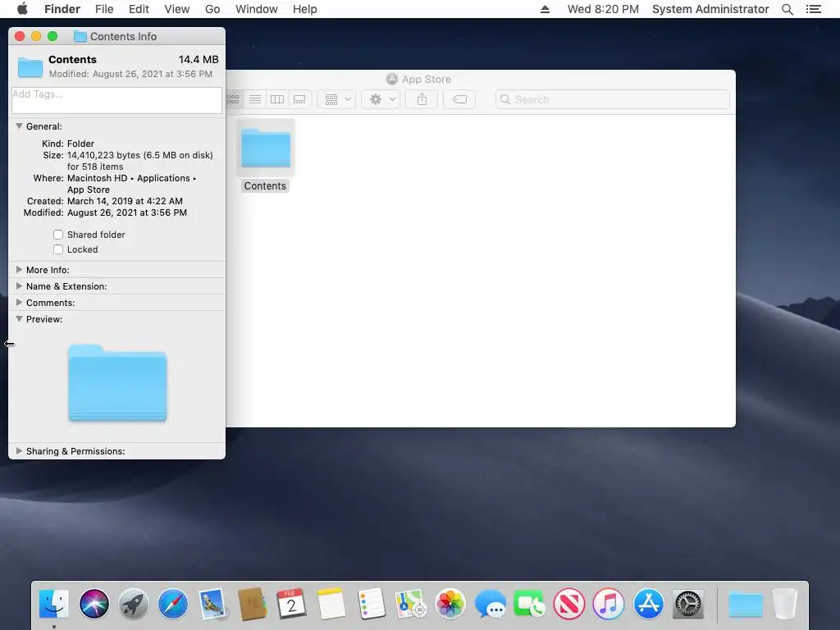Open Reminders app in Dock

coord(372,604)
